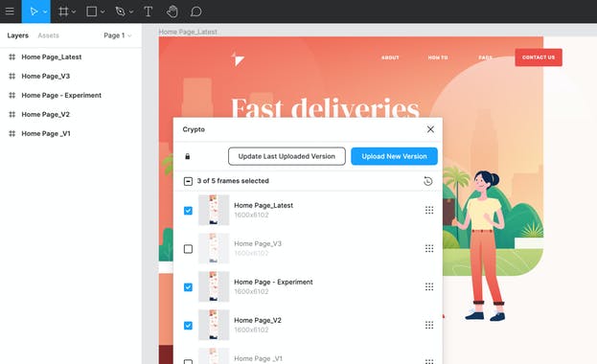Click drag handle for Home Page_Latest row
Screen dimensions: 597x364
[429, 210]
